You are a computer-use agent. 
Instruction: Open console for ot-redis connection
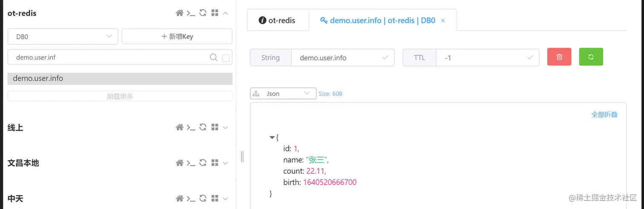pyautogui.click(x=191, y=13)
